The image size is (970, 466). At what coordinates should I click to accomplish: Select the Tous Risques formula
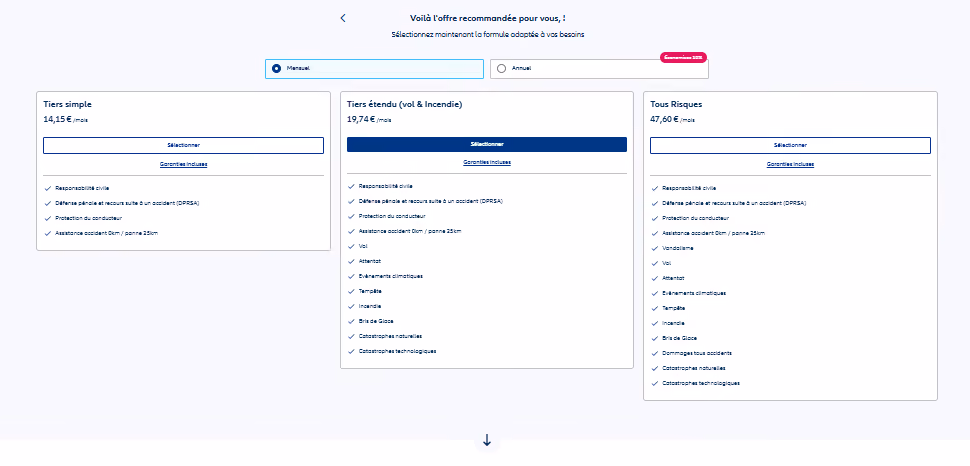pyautogui.click(x=790, y=145)
